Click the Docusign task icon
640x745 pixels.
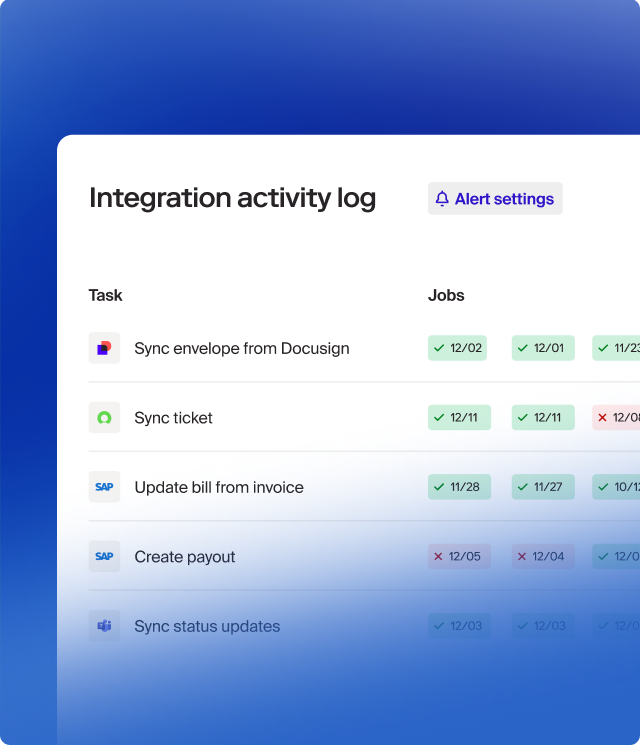click(x=105, y=348)
